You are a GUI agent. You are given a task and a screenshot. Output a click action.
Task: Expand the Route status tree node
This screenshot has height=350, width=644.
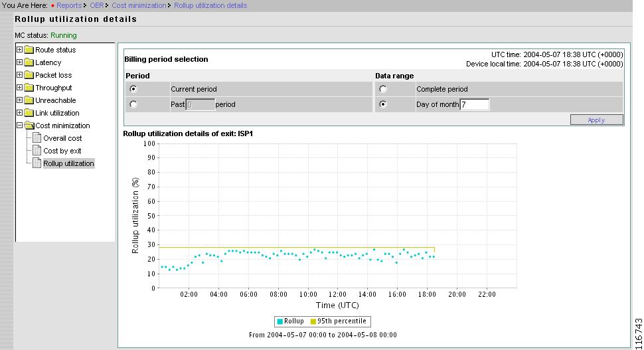tap(19, 50)
